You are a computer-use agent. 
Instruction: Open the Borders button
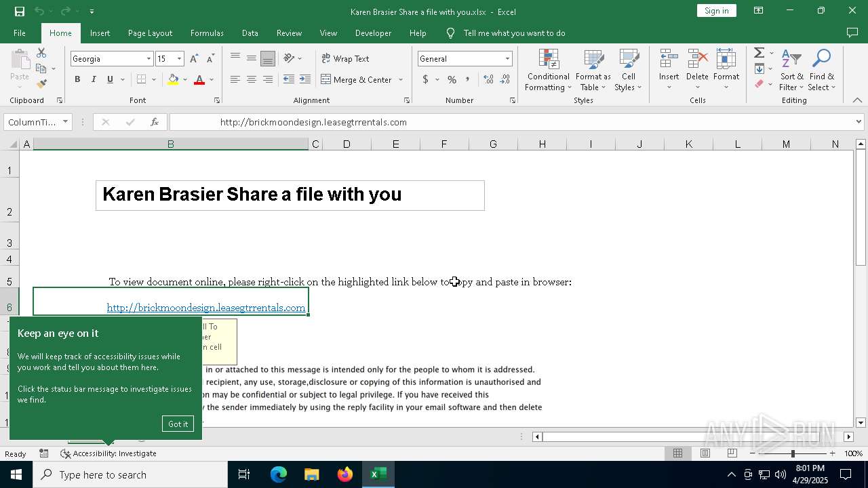(x=141, y=79)
